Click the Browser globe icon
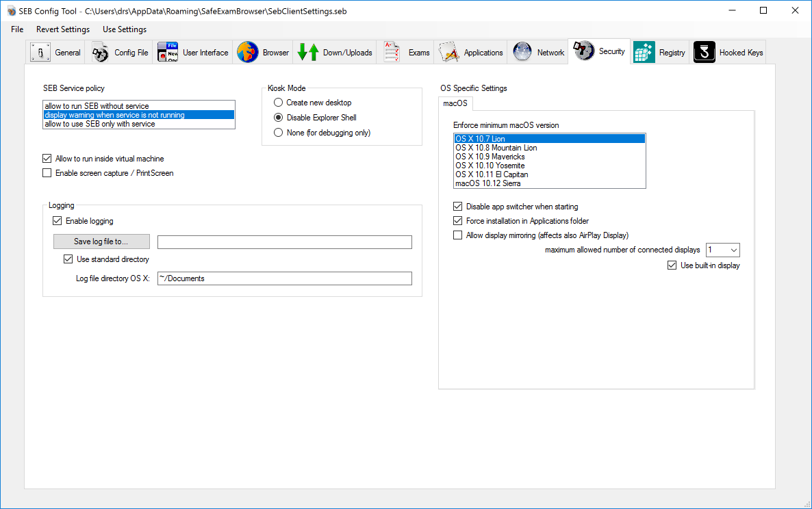The image size is (812, 509). 248,52
